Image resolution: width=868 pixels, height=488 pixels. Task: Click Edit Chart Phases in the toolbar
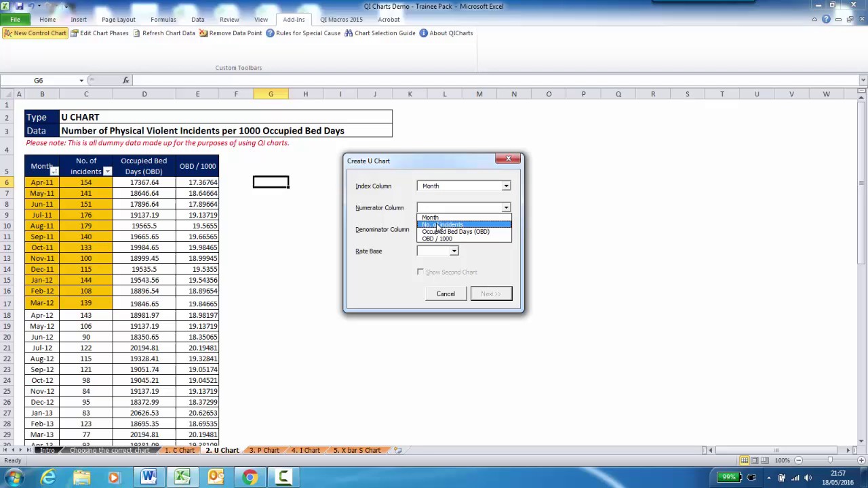pos(99,33)
